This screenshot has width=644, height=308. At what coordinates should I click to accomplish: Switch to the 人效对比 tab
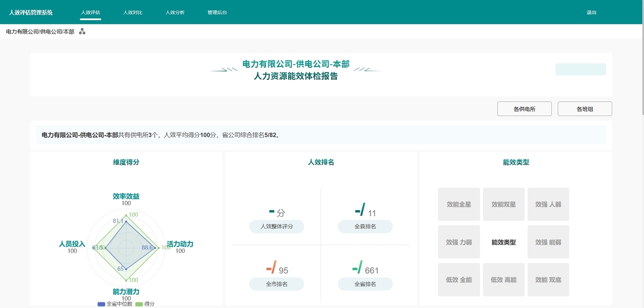tap(133, 13)
